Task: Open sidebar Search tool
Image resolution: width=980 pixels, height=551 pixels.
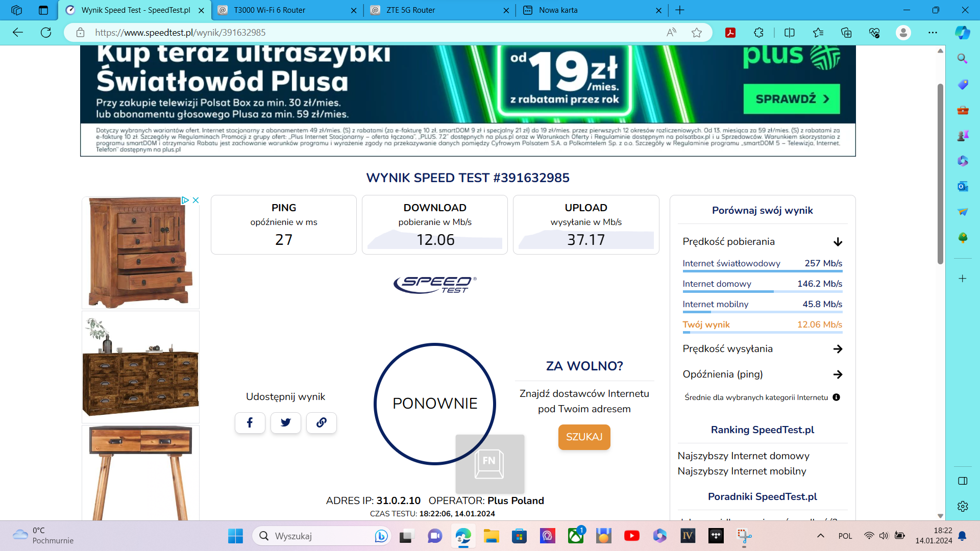Action: [x=962, y=59]
